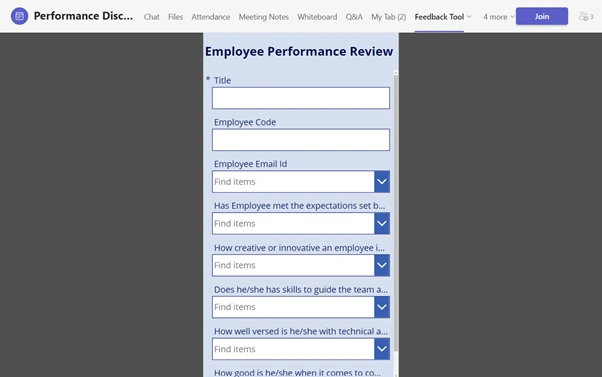Screen dimensions: 602x377
Task: Click the meeting icon beside Performance Disc...
Action: tap(19, 16)
